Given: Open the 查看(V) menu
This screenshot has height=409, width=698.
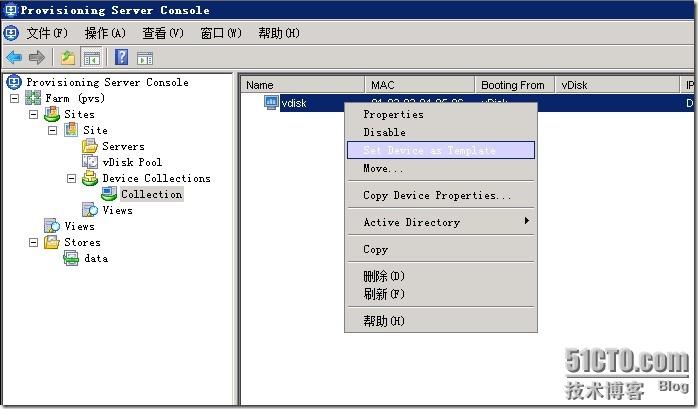Looking at the screenshot, I should 163,33.
